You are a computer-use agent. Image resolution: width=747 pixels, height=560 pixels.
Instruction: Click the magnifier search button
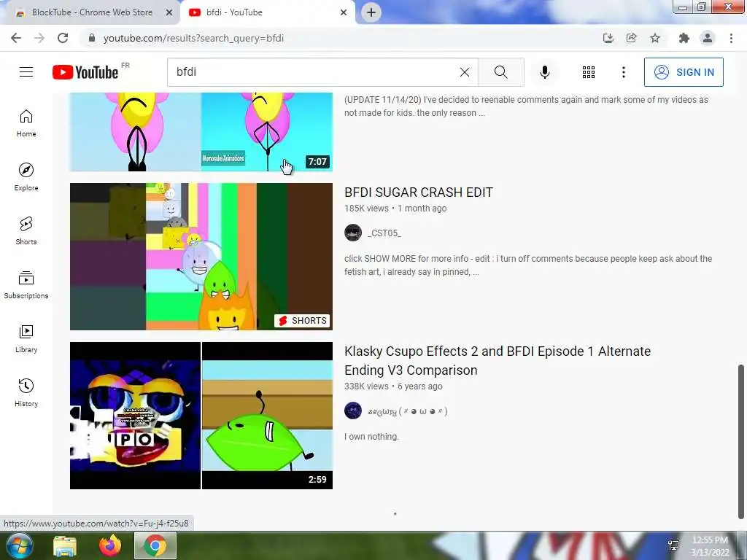point(500,72)
